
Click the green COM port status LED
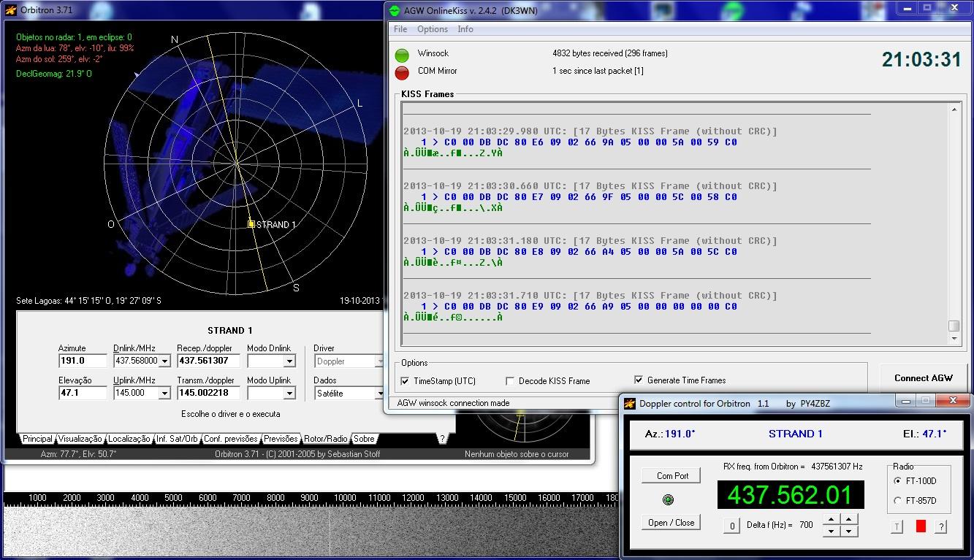pos(668,499)
